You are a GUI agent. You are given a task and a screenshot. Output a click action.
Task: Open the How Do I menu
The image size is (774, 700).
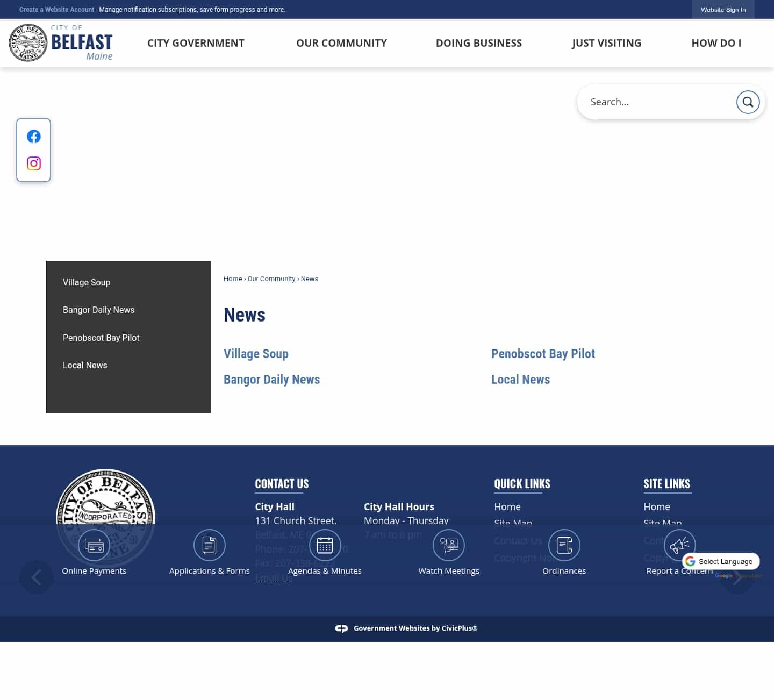(x=716, y=43)
